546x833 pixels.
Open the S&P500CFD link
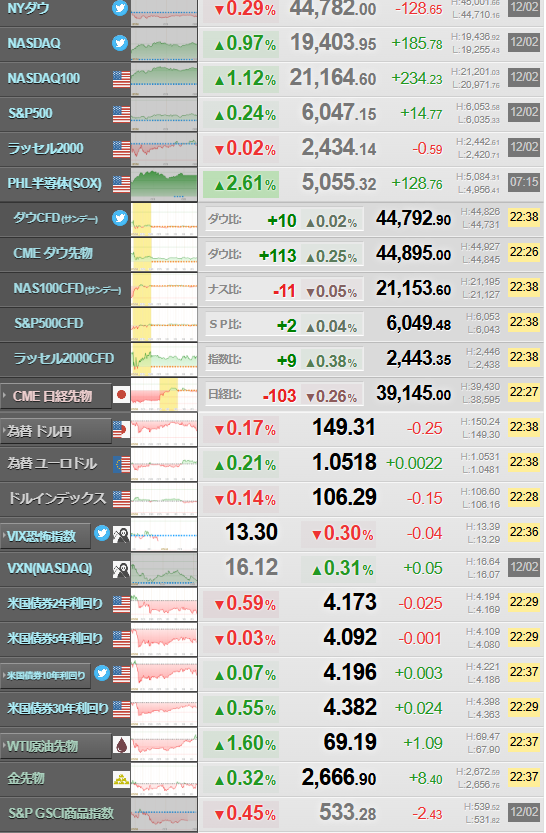pos(49,324)
